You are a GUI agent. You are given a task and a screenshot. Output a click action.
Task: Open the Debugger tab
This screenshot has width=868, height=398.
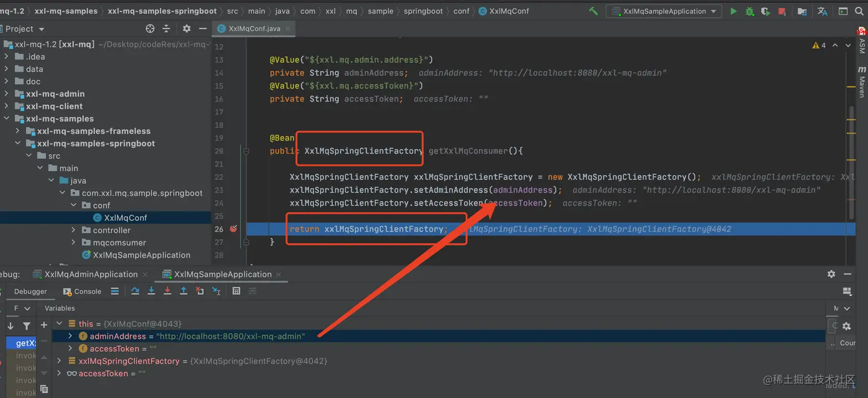click(x=30, y=291)
